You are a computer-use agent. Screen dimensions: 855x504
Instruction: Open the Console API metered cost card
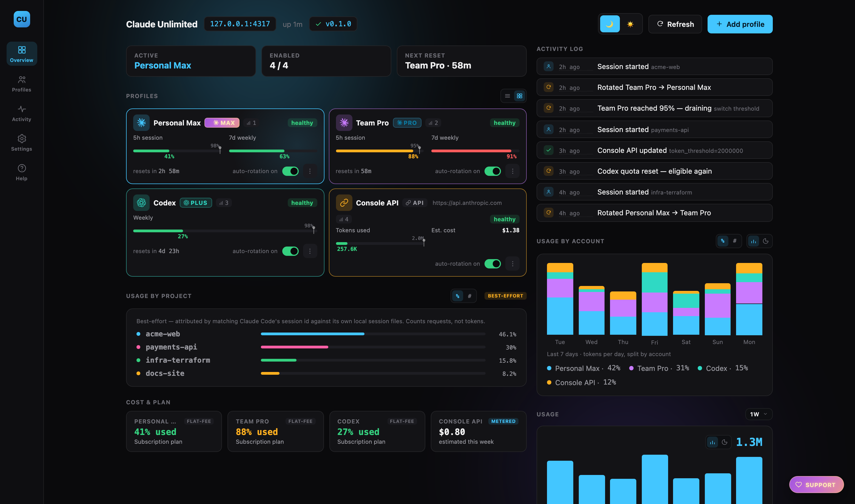pos(478,431)
